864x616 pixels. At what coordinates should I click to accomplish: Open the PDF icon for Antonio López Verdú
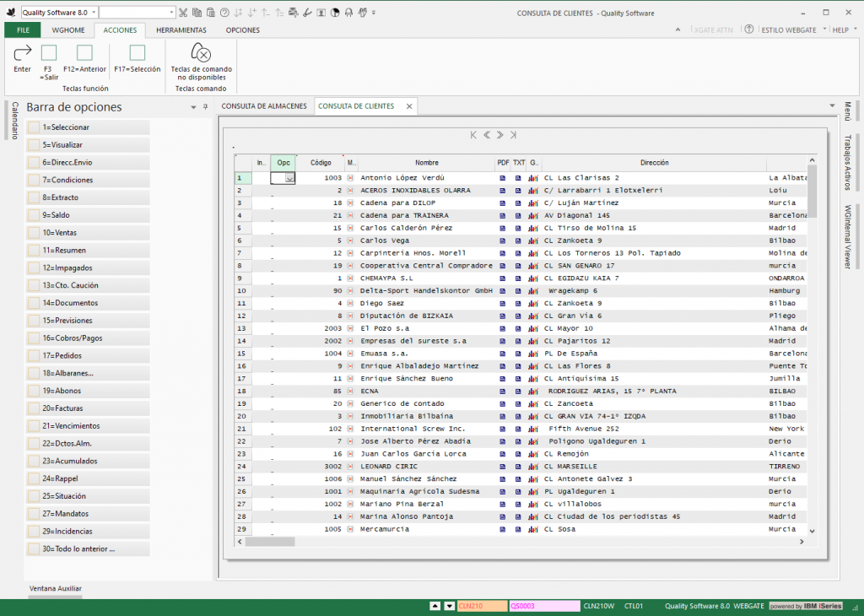pyautogui.click(x=503, y=178)
